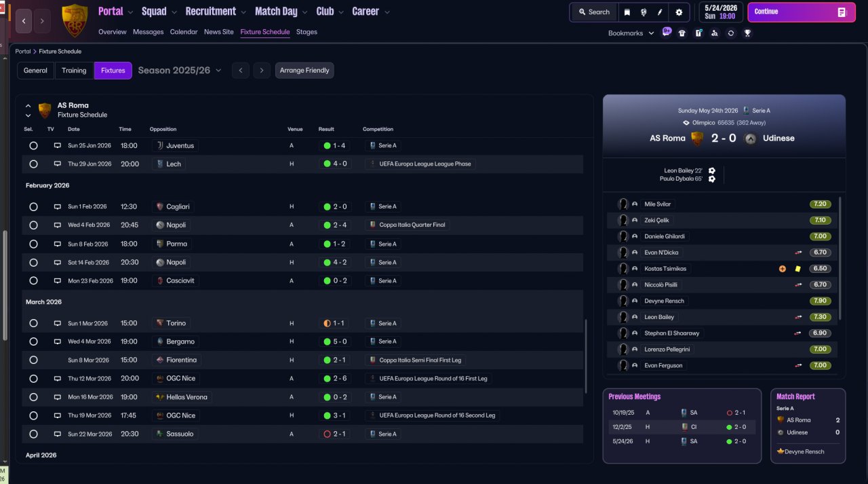The height and width of the screenshot is (484, 868).
Task: Click the player ratings list scrollbar
Action: click(x=840, y=258)
